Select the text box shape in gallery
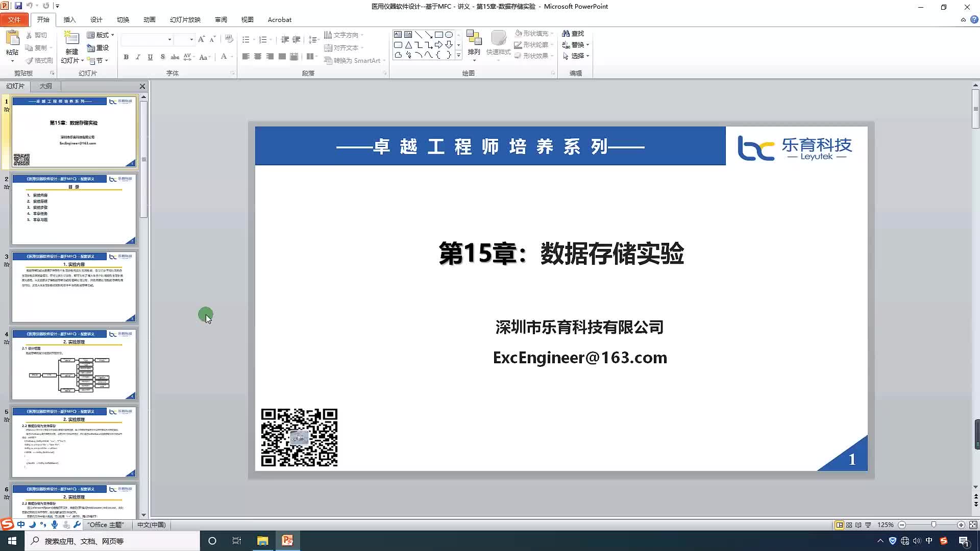This screenshot has width=980, height=551. (398, 35)
